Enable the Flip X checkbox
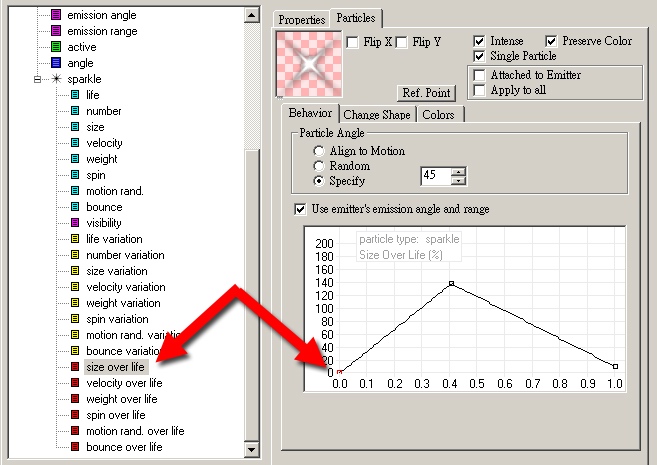Image resolution: width=657 pixels, height=465 pixels. click(x=352, y=42)
